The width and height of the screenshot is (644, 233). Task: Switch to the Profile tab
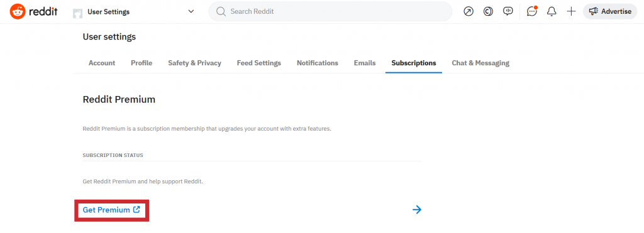tap(142, 63)
